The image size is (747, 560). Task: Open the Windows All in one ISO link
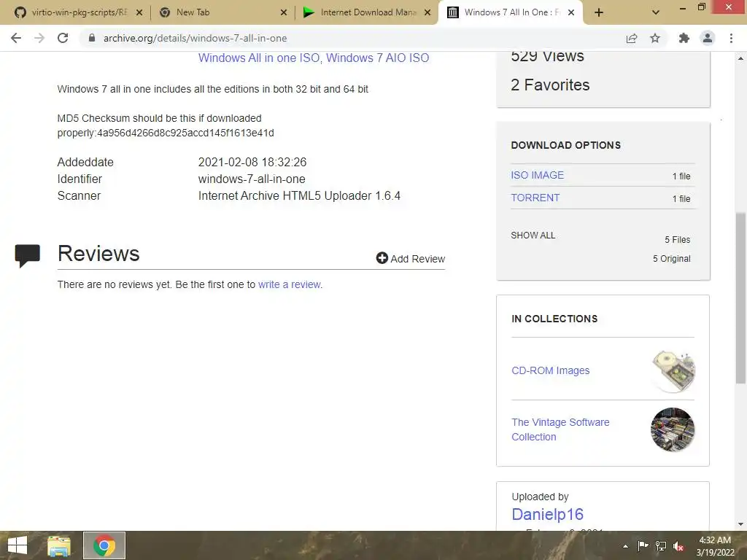click(259, 58)
